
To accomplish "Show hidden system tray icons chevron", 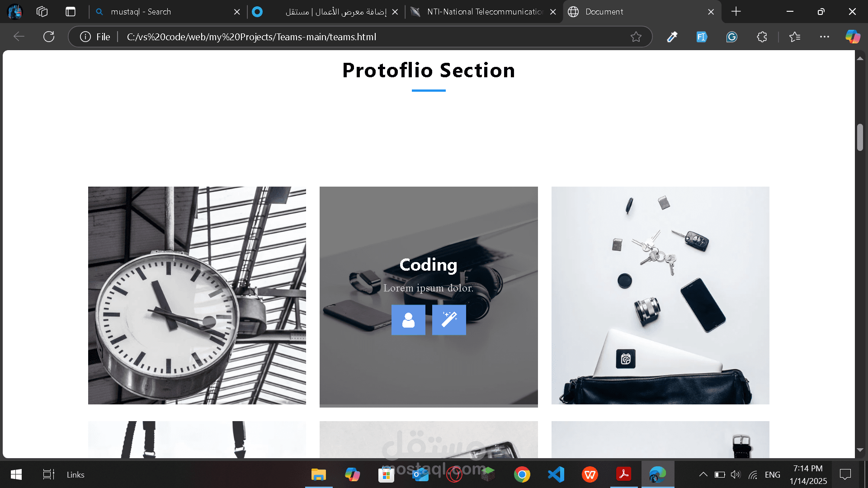I will click(703, 474).
